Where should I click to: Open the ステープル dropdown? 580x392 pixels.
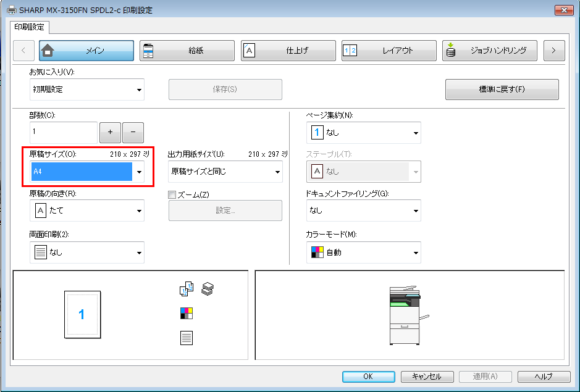tap(364, 172)
